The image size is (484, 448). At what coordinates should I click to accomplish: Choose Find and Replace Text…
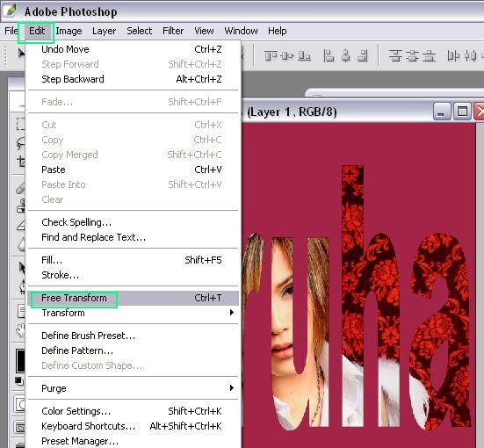133,237
